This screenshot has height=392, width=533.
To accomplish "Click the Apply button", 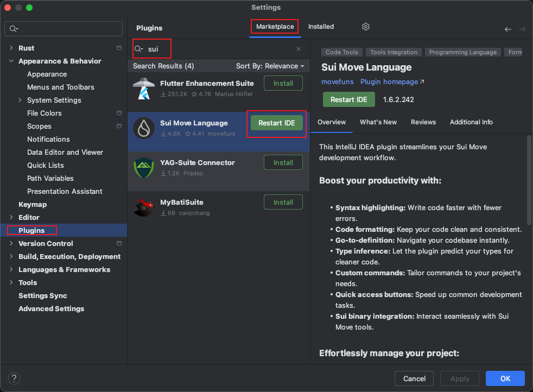I will point(460,378).
